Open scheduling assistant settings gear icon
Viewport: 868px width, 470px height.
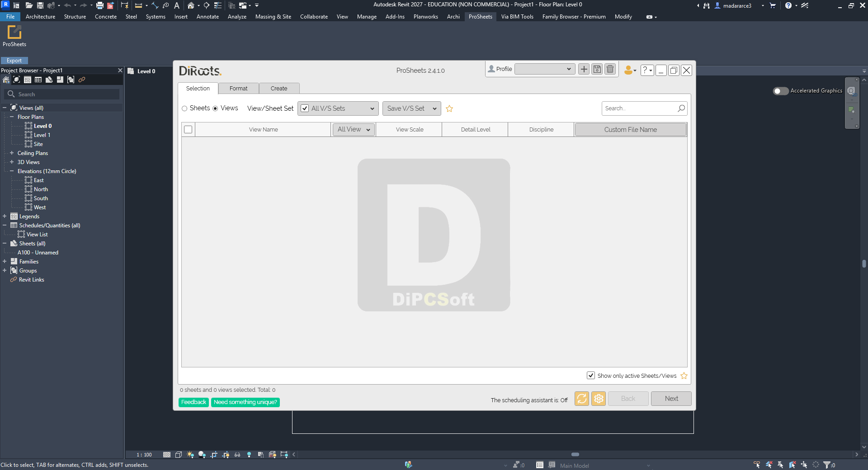[x=599, y=399]
